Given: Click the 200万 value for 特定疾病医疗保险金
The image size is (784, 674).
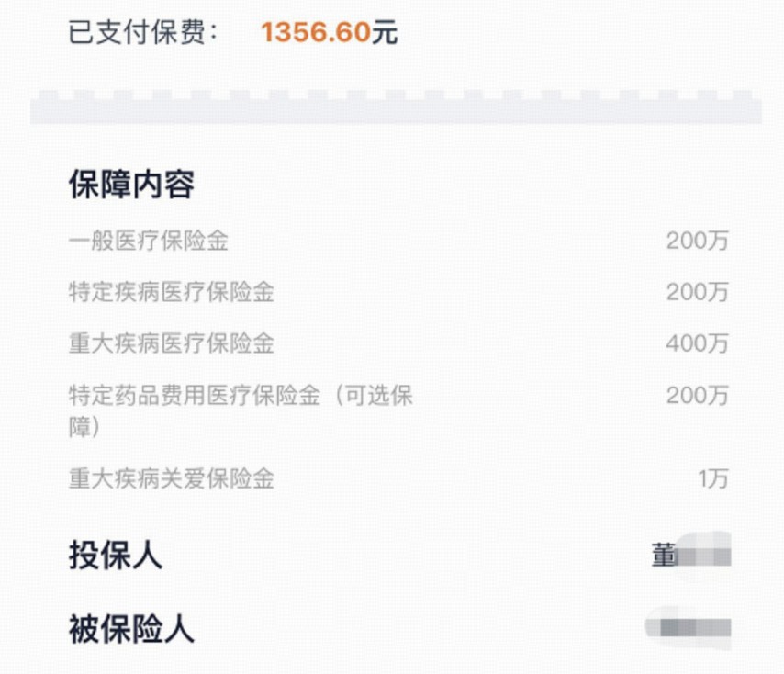Looking at the screenshot, I should 697,293.
